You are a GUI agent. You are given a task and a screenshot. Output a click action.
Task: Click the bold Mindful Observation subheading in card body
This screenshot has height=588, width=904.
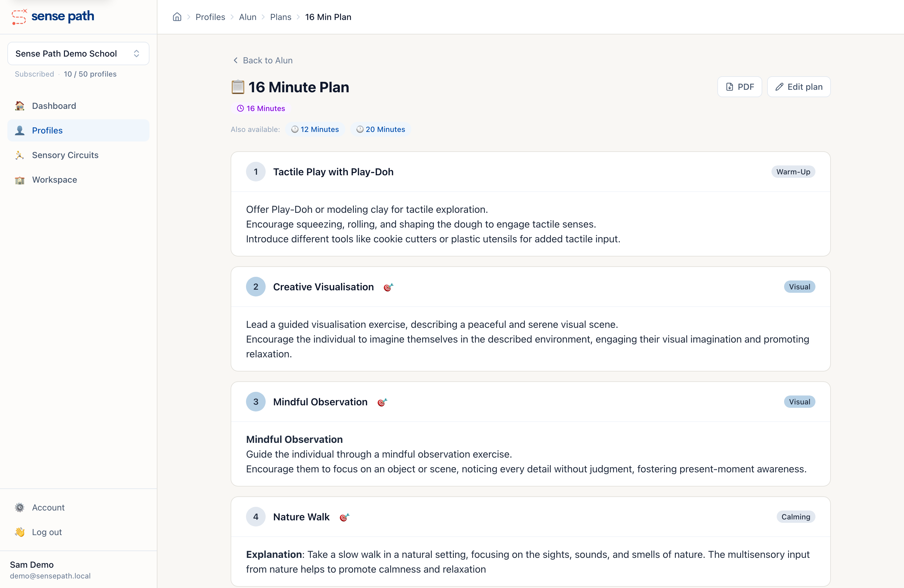(x=294, y=440)
